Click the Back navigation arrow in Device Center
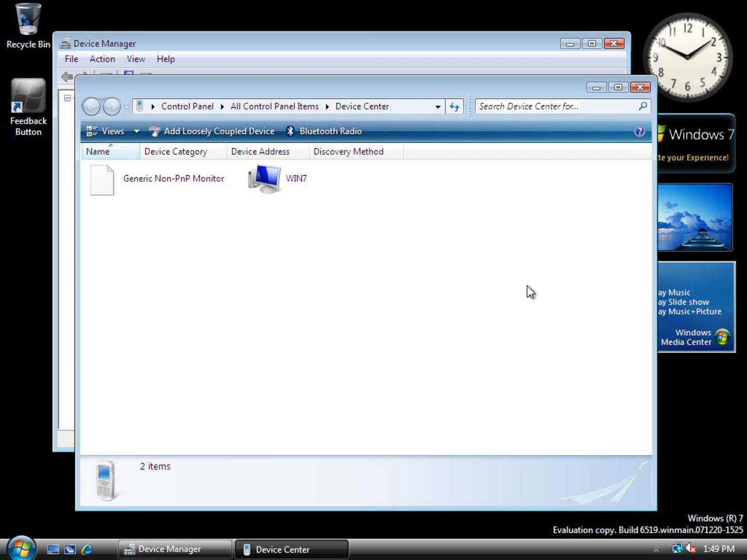The height and width of the screenshot is (560, 747). 91,107
